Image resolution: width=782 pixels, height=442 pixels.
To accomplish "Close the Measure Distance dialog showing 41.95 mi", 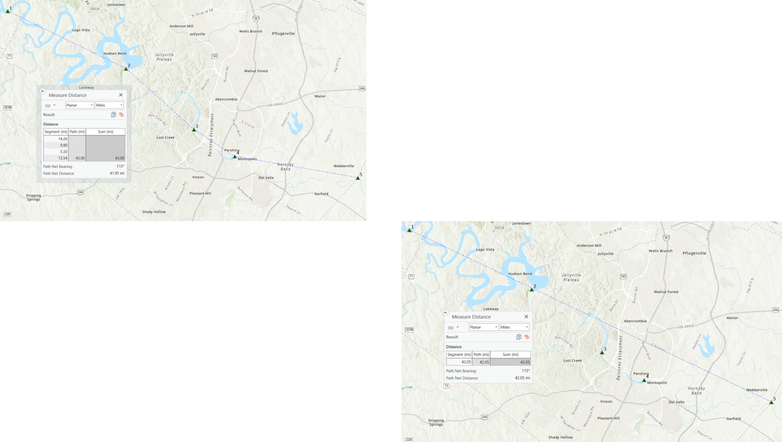I will pos(121,95).
